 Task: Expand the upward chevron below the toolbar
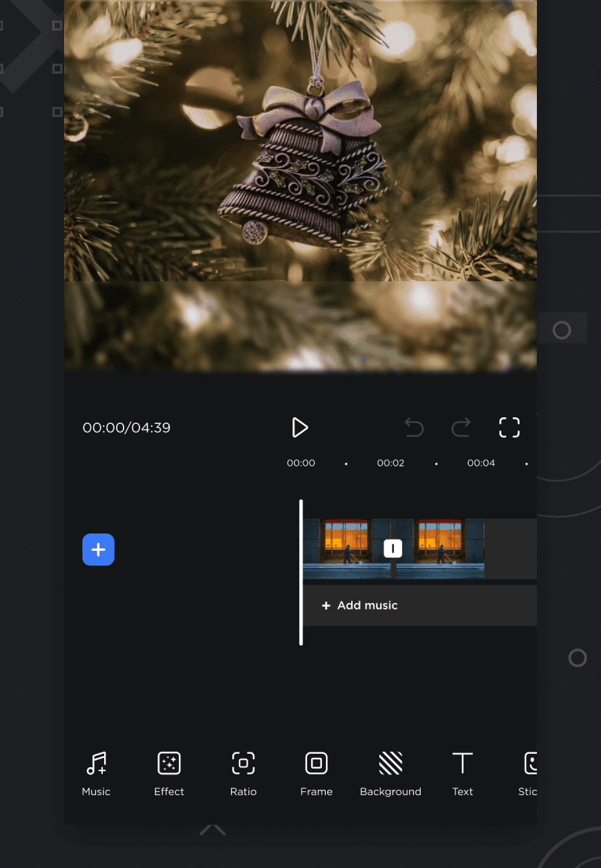[x=212, y=830]
